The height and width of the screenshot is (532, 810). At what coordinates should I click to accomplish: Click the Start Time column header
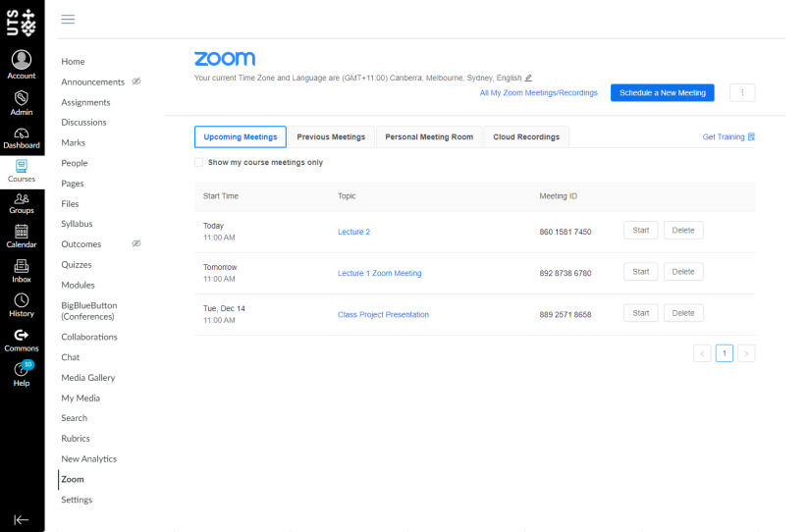point(221,196)
